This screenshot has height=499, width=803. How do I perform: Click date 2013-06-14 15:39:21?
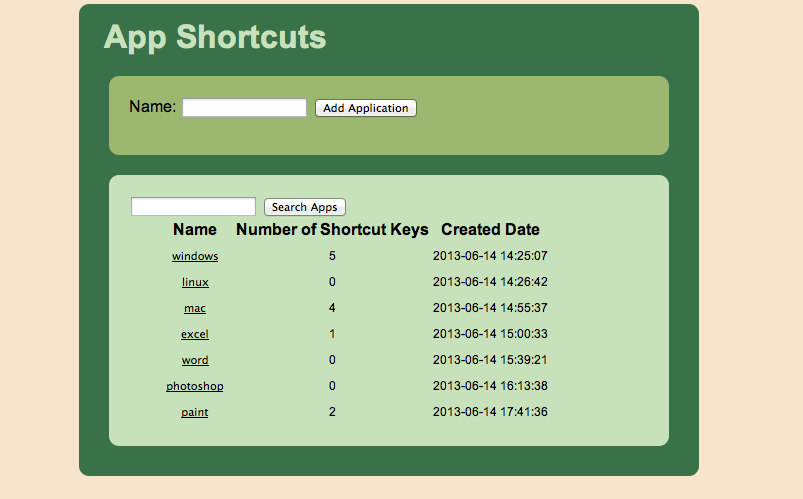(490, 360)
